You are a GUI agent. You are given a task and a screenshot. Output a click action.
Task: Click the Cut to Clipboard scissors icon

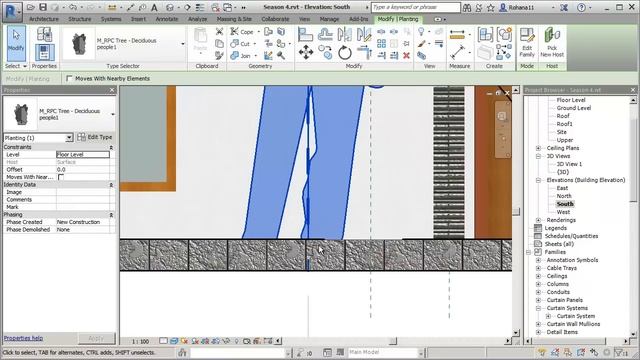click(x=219, y=31)
